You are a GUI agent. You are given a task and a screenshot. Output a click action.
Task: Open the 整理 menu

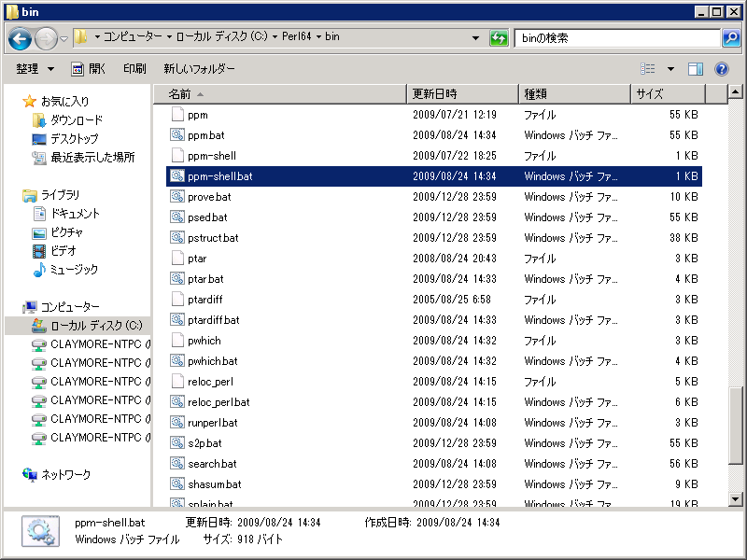click(35, 69)
